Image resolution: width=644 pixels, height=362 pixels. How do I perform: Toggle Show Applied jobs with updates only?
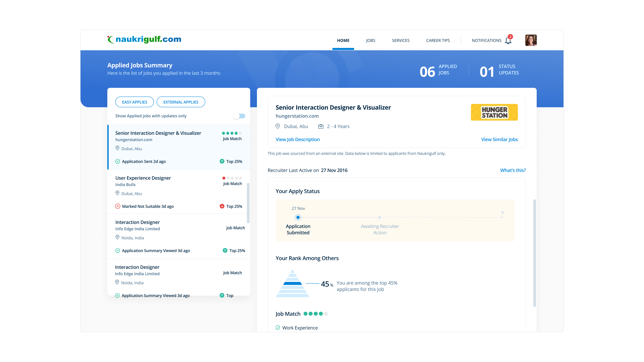(239, 116)
